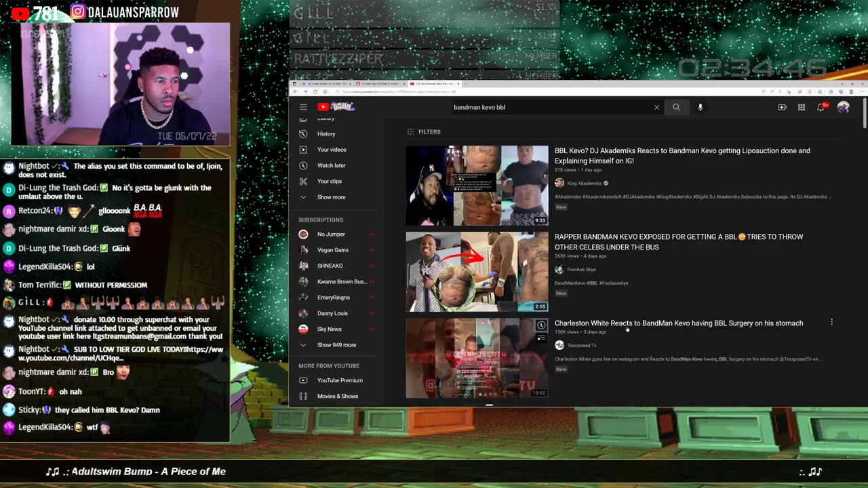Image resolution: width=868 pixels, height=488 pixels.
Task: Open Your videos in the sidebar
Action: [337, 149]
